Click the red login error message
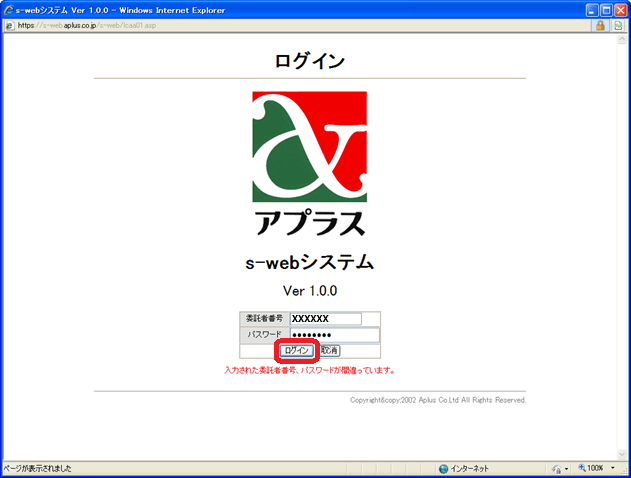This screenshot has width=631, height=478. point(309,370)
